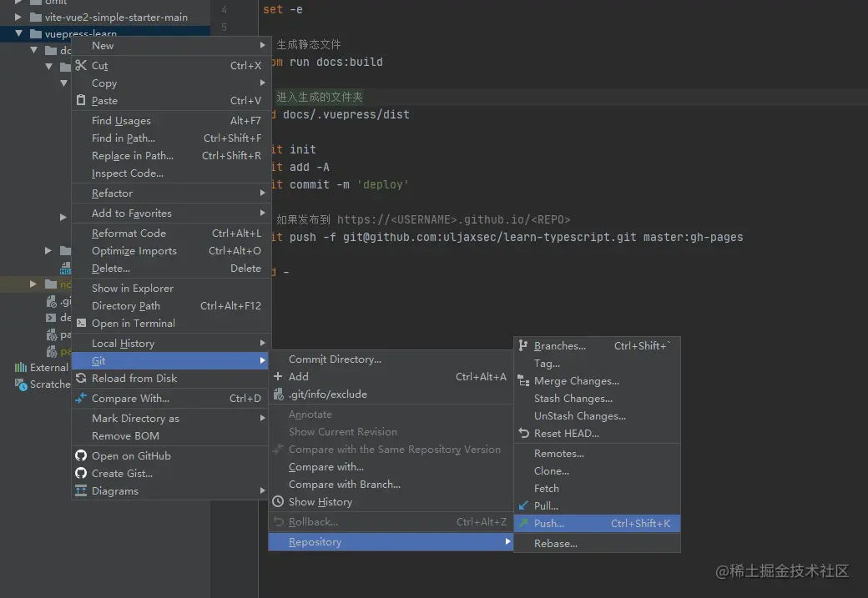Open the Repository submenu arrow
868x598 pixels.
[x=507, y=541]
